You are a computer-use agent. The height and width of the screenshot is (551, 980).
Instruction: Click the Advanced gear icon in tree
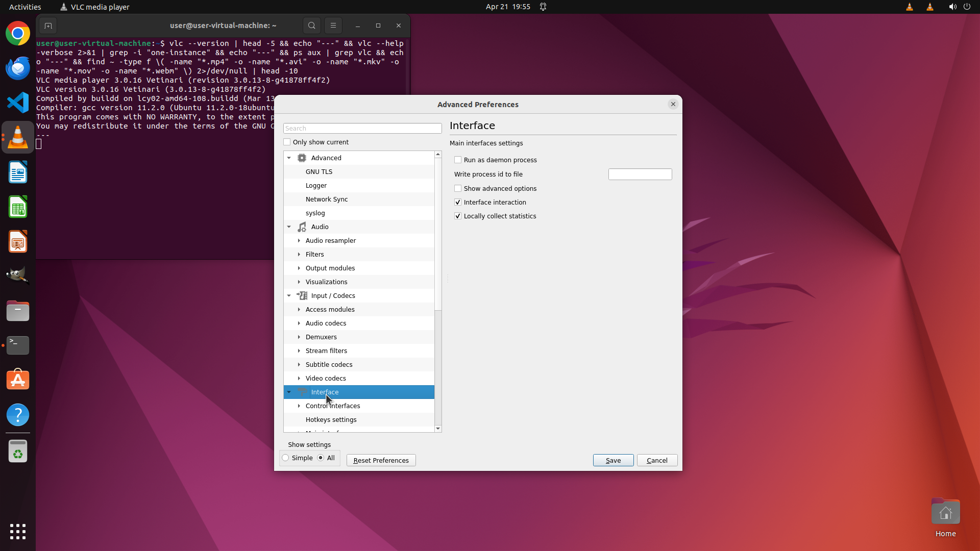click(x=302, y=158)
